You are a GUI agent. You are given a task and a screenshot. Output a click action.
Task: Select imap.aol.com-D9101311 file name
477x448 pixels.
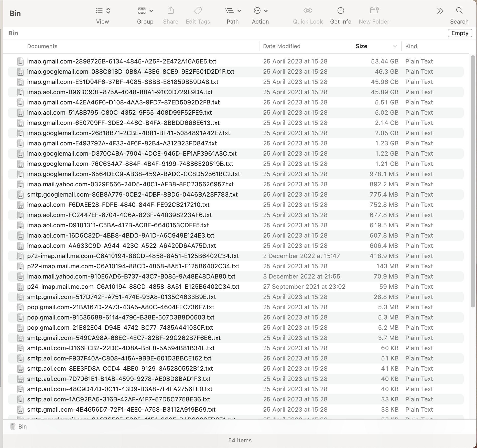click(x=118, y=225)
